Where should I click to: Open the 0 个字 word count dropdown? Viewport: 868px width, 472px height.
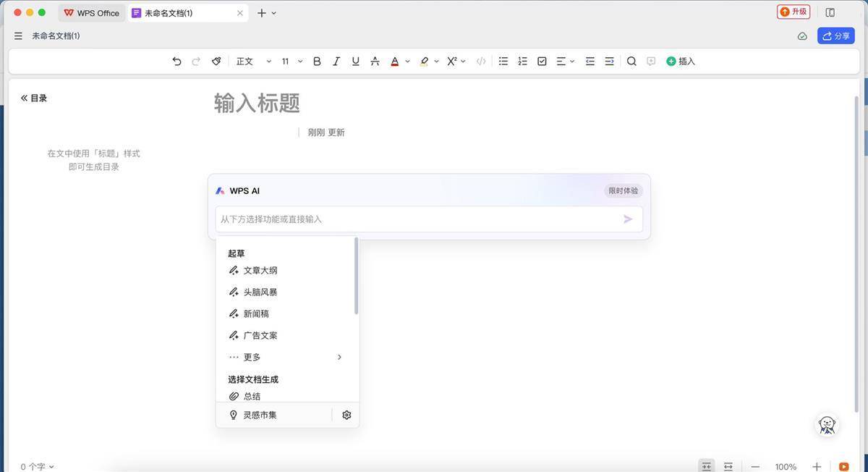click(x=37, y=466)
